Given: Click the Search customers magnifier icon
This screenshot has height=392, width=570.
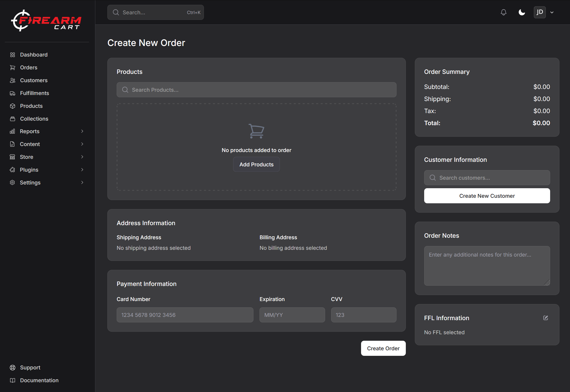Looking at the screenshot, I should point(433,178).
